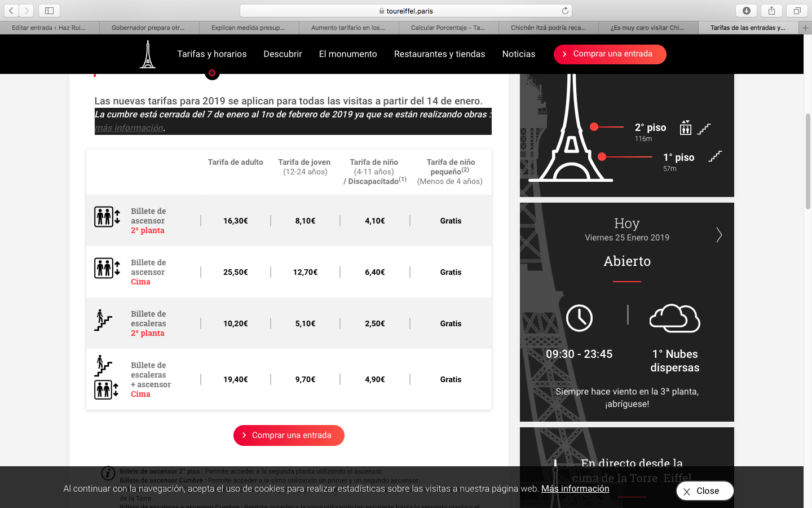Viewport: 812px width, 508px height.
Task: Open the Noticias menu
Action: coord(519,54)
